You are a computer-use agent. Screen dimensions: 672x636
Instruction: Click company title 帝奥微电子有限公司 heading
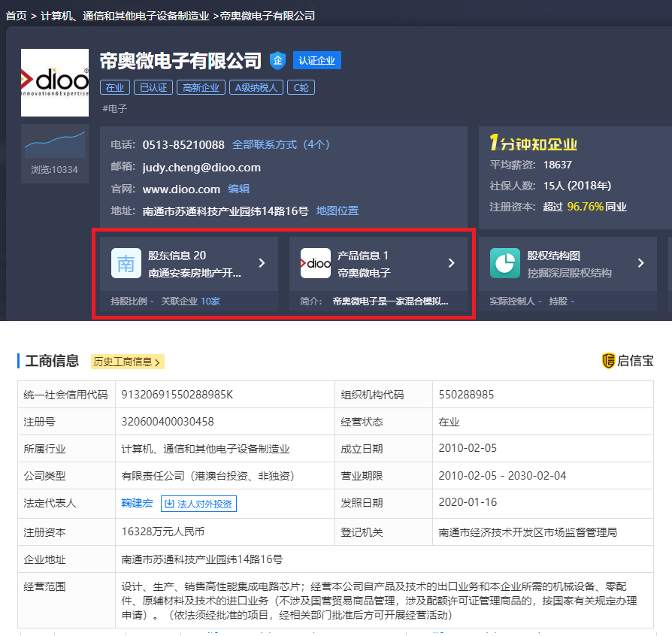click(180, 61)
